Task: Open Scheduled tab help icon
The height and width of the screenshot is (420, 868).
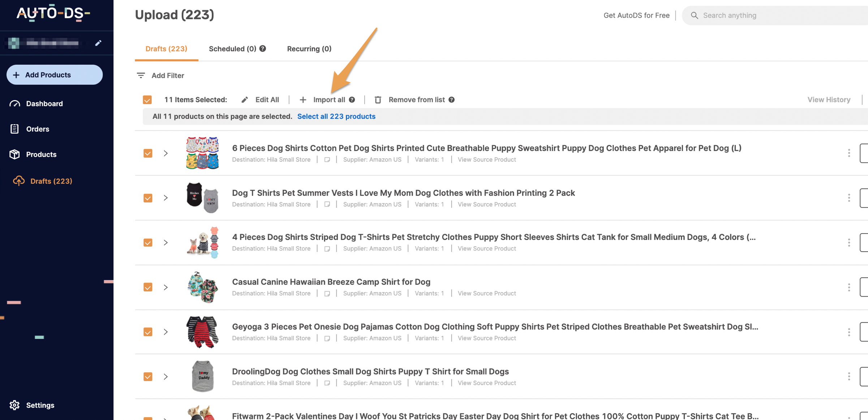Action: [x=263, y=48]
